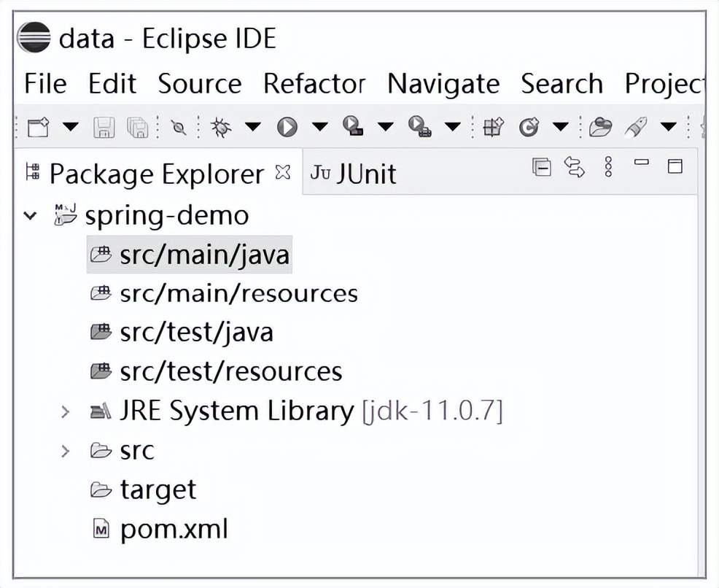Close the Package Explorer view tab
Image resolution: width=719 pixels, height=588 pixels.
[284, 172]
